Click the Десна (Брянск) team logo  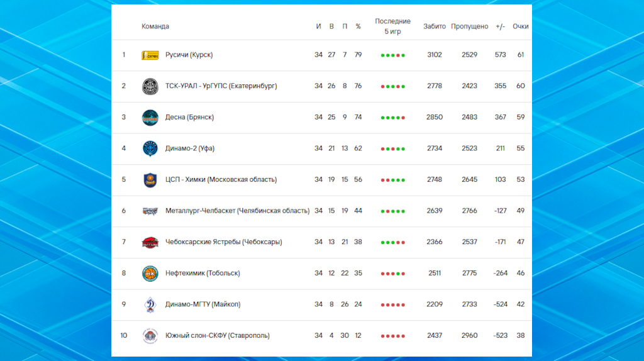150,118
